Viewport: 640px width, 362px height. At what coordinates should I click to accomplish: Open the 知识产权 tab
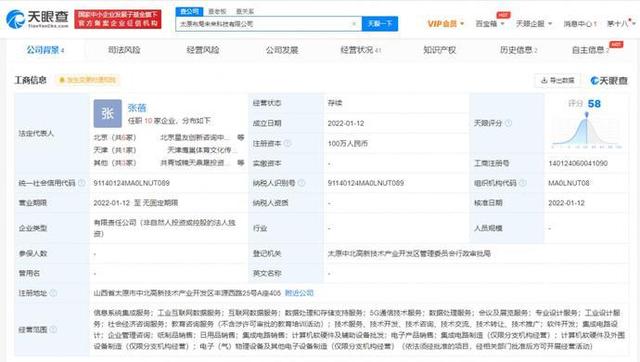click(x=440, y=50)
